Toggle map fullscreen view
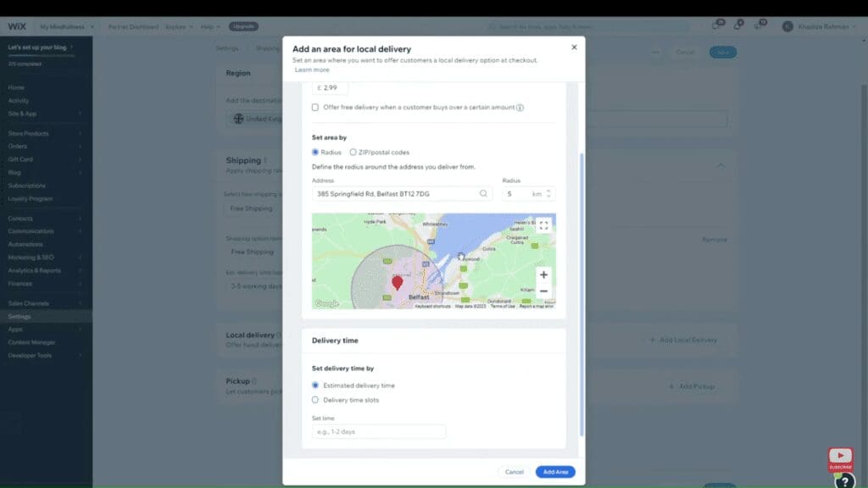The height and width of the screenshot is (488, 868). [543, 225]
